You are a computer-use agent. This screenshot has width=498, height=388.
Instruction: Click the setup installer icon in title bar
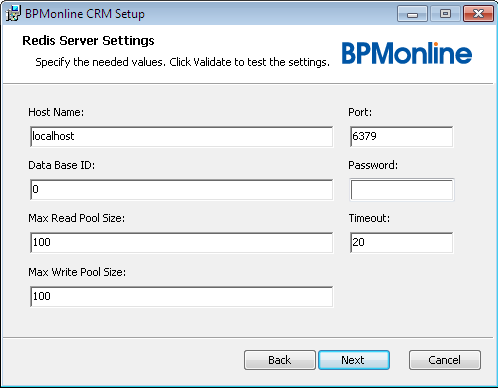13,13
